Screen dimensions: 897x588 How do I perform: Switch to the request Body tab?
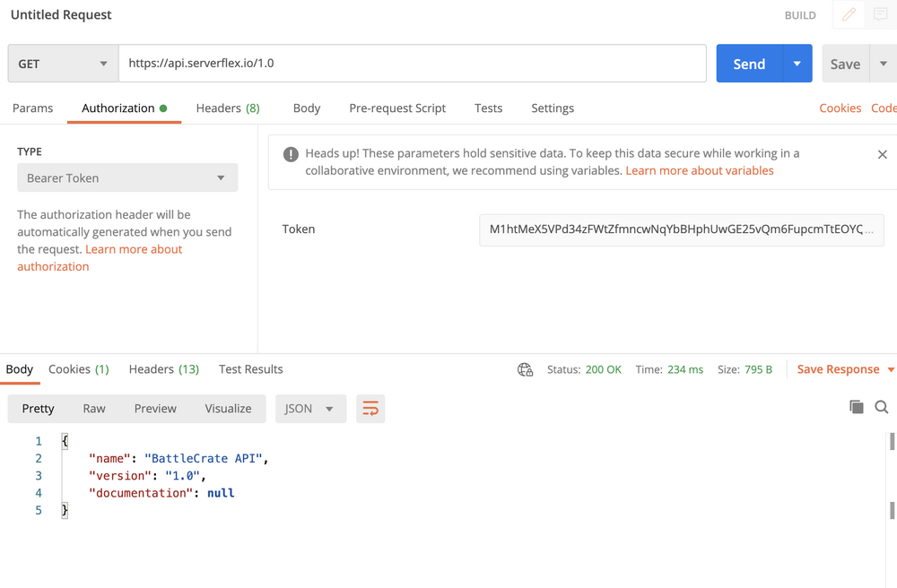tap(307, 108)
